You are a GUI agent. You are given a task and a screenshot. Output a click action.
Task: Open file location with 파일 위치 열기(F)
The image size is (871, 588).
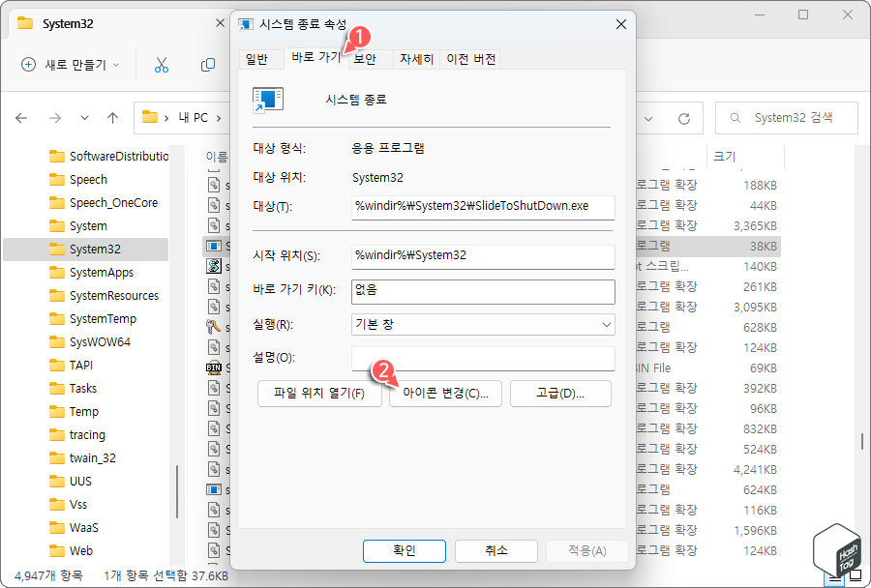pos(319,394)
